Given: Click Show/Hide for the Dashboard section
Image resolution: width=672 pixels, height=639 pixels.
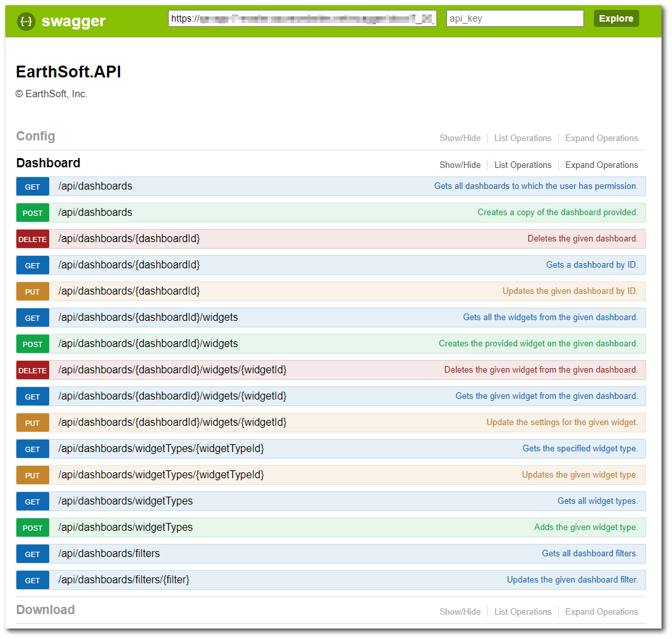Looking at the screenshot, I should (460, 165).
